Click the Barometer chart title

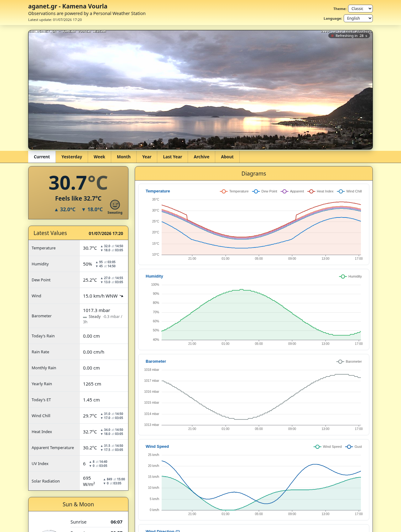pyautogui.click(x=156, y=361)
